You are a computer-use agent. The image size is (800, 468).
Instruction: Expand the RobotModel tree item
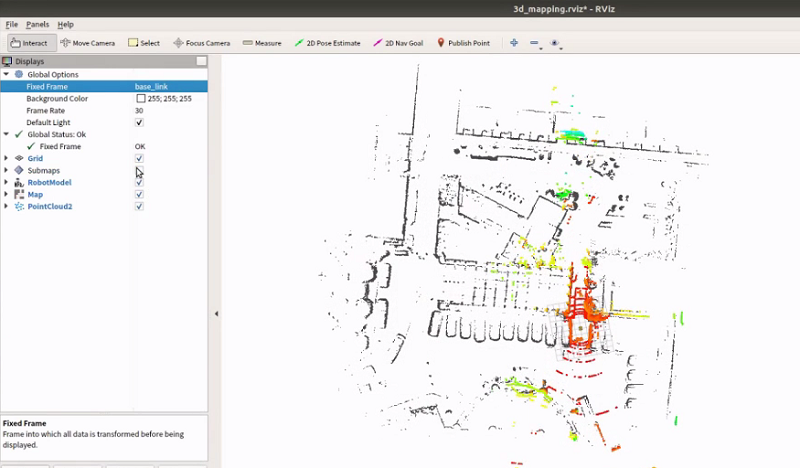[x=6, y=182]
